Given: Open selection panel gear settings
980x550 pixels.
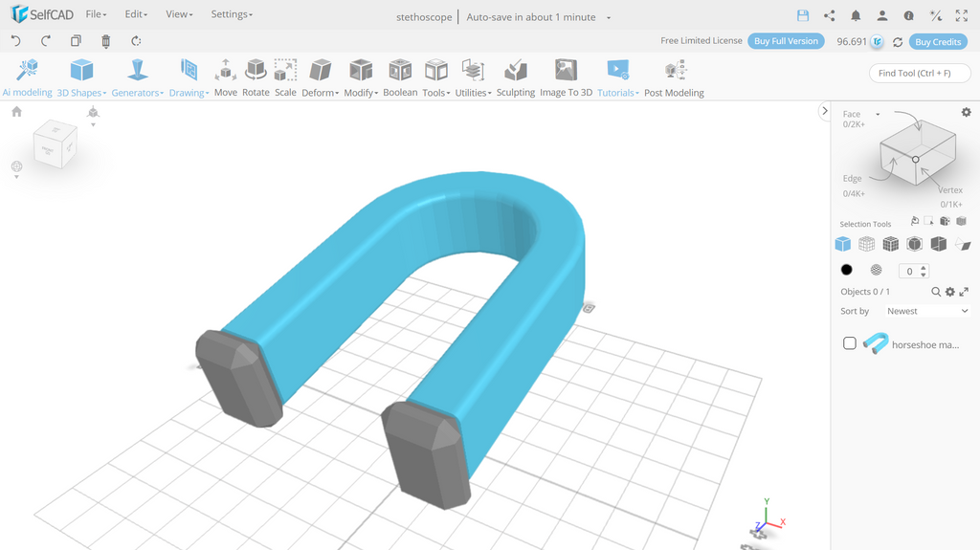Looking at the screenshot, I should [967, 113].
